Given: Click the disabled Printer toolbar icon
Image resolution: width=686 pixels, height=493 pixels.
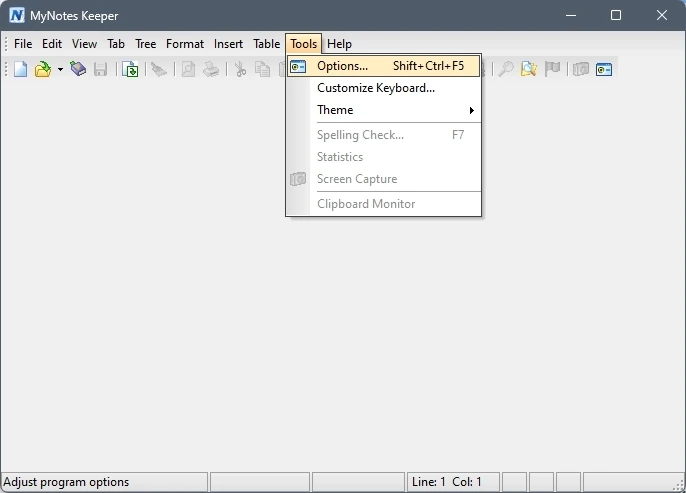Looking at the screenshot, I should point(211,69).
